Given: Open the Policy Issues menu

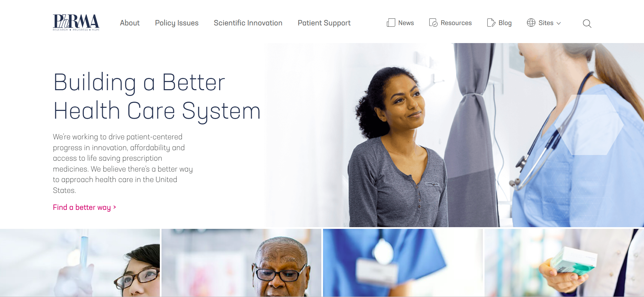Looking at the screenshot, I should (177, 23).
